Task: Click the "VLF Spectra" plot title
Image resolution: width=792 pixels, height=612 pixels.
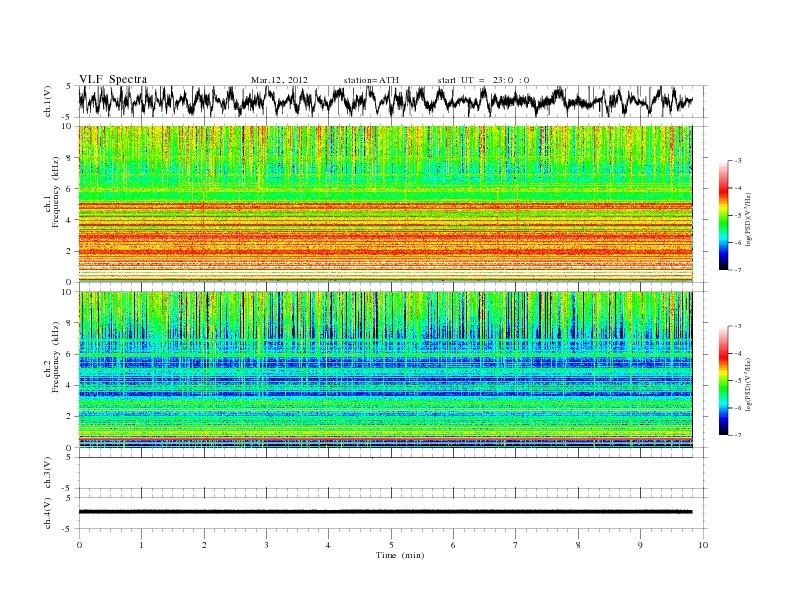Action: (113, 79)
